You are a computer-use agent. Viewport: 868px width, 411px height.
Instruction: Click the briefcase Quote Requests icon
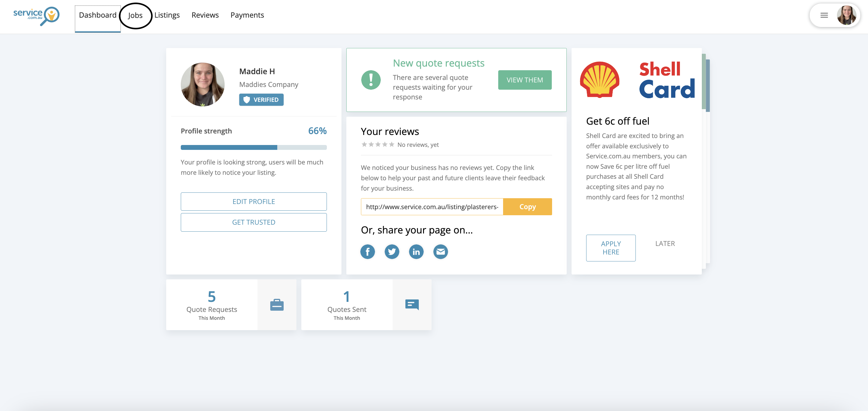277,305
